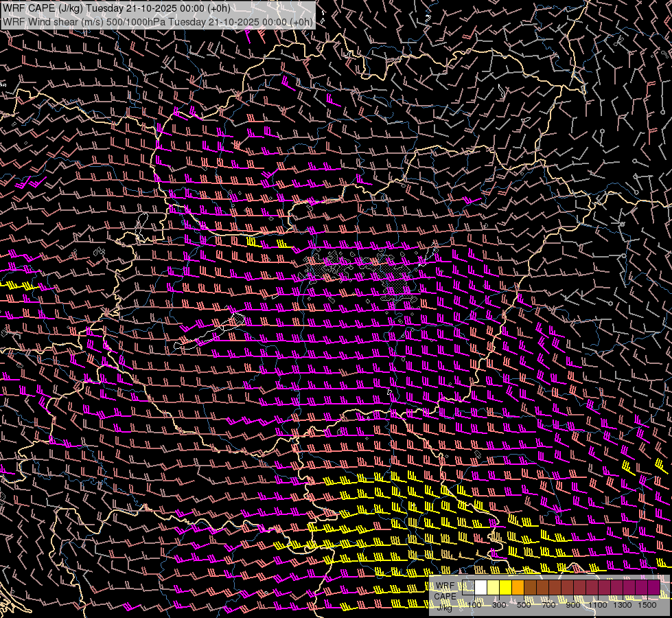Screen dimensions: 672x618
Task: Click the legend value 100
Action: (474, 605)
